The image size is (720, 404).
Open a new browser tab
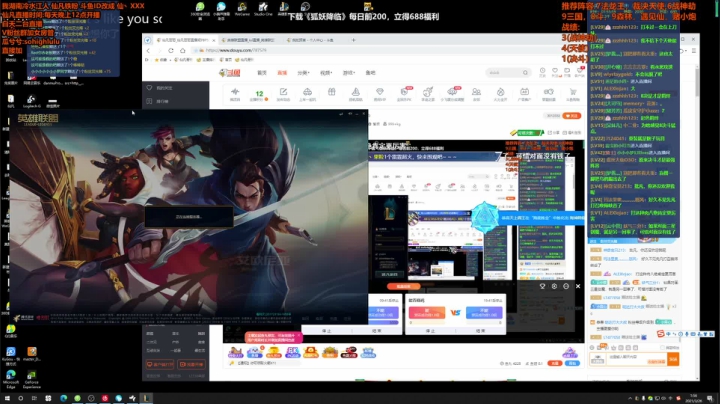pos(354,40)
